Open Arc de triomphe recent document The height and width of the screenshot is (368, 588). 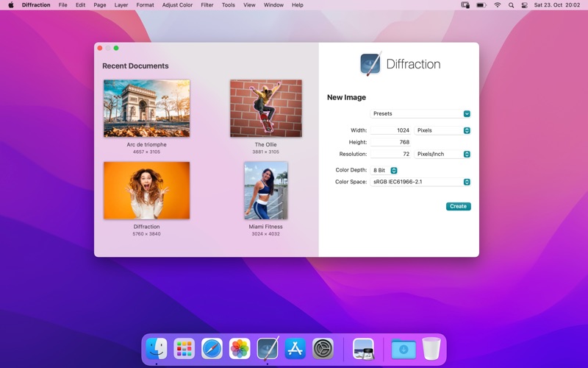click(146, 108)
